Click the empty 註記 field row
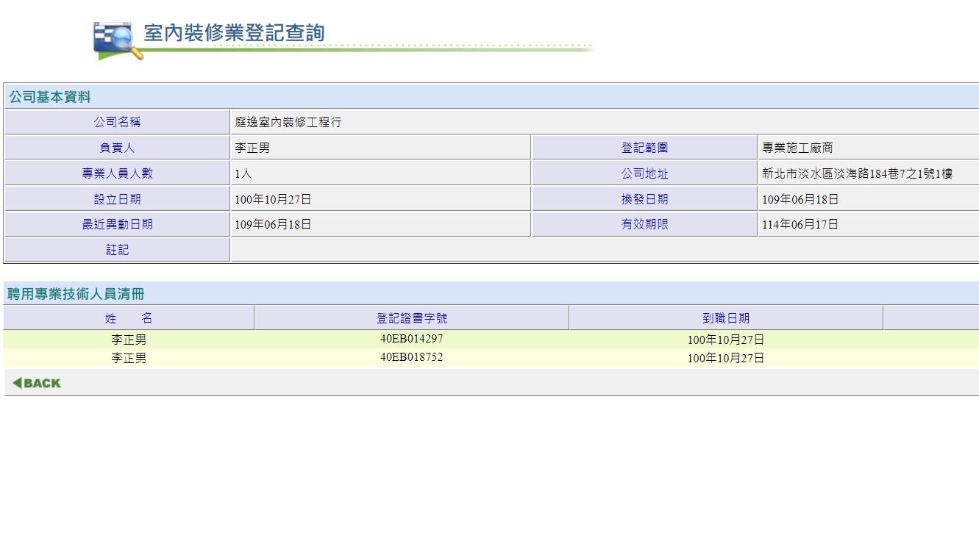This screenshot has width=979, height=560. pos(603,250)
